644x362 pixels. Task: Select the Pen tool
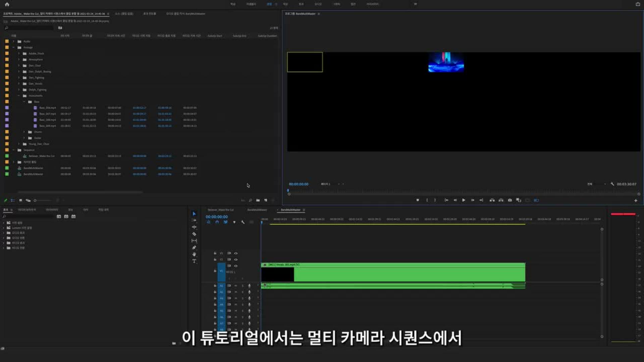pyautogui.click(x=194, y=248)
